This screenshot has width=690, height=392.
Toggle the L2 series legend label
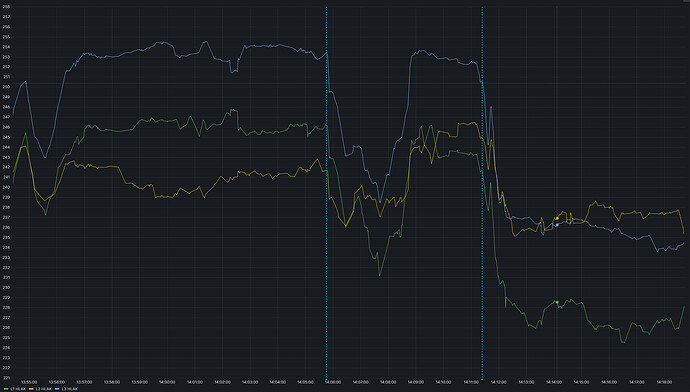[44, 389]
